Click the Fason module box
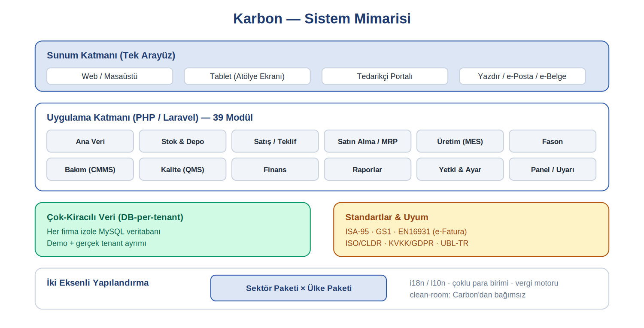 (553, 141)
